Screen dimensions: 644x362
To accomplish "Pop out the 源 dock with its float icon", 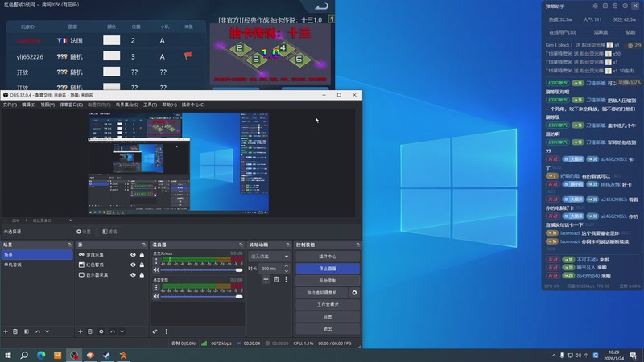I will [144, 245].
